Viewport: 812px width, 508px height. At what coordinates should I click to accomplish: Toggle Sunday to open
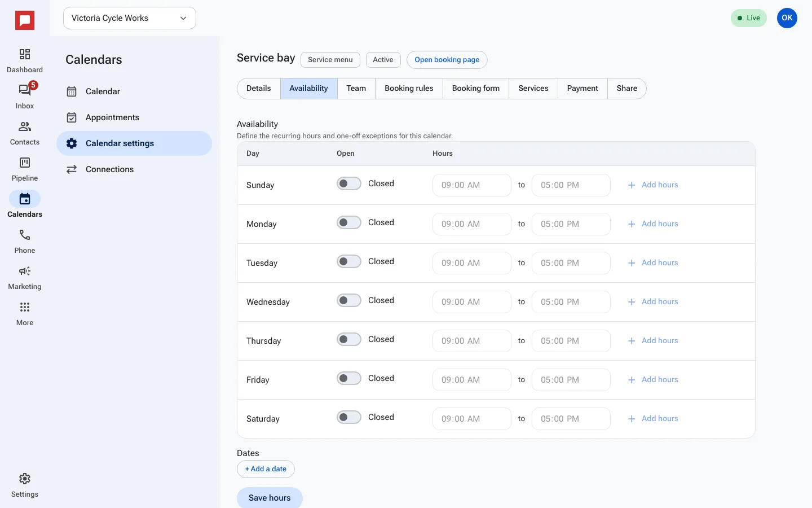point(349,183)
